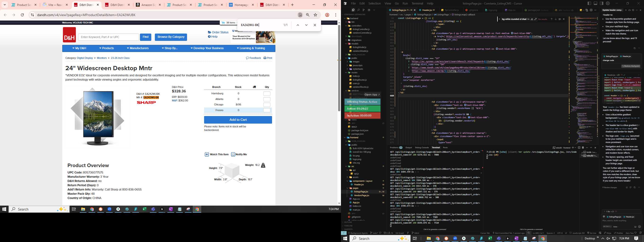Open the Order Status link
The height and width of the screenshot is (242, 644).
click(x=218, y=32)
